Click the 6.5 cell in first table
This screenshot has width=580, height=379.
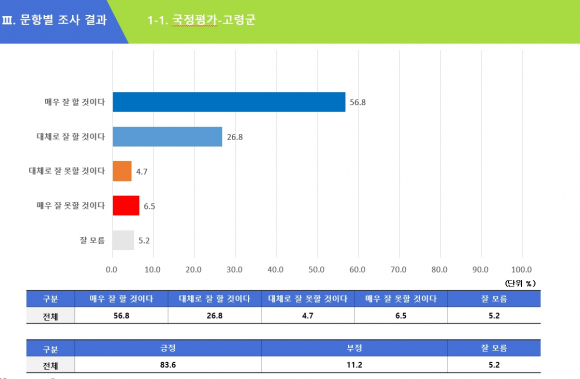coord(401,315)
